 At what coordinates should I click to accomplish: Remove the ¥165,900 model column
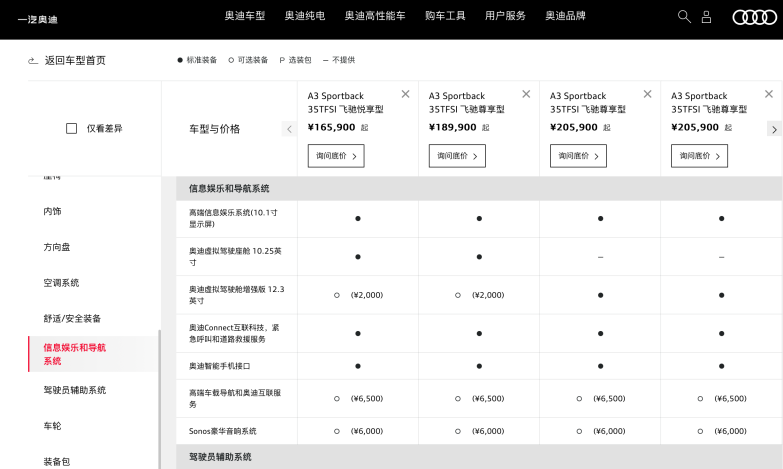point(405,94)
